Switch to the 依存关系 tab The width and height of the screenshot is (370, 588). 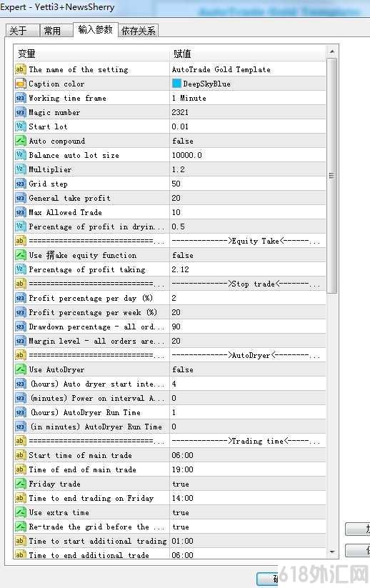[139, 31]
